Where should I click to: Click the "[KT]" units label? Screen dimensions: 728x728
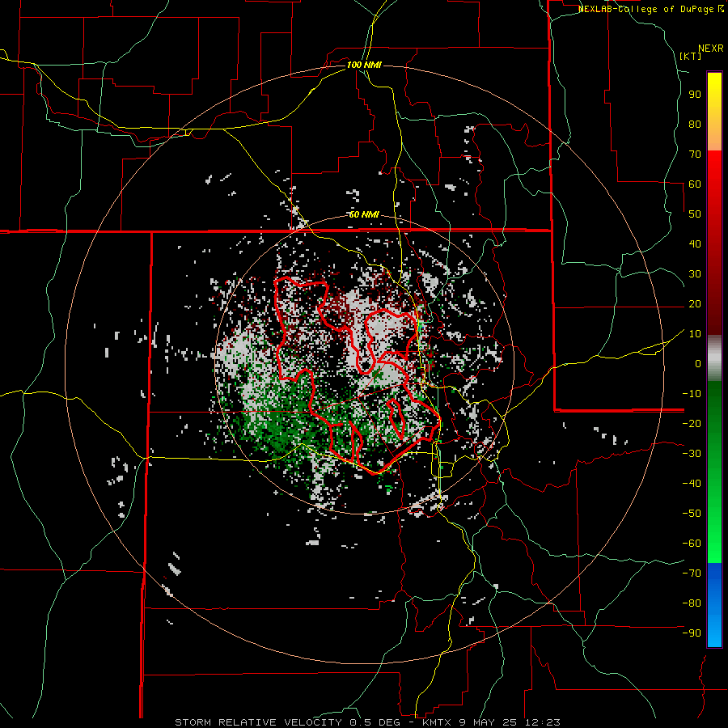[x=691, y=56]
